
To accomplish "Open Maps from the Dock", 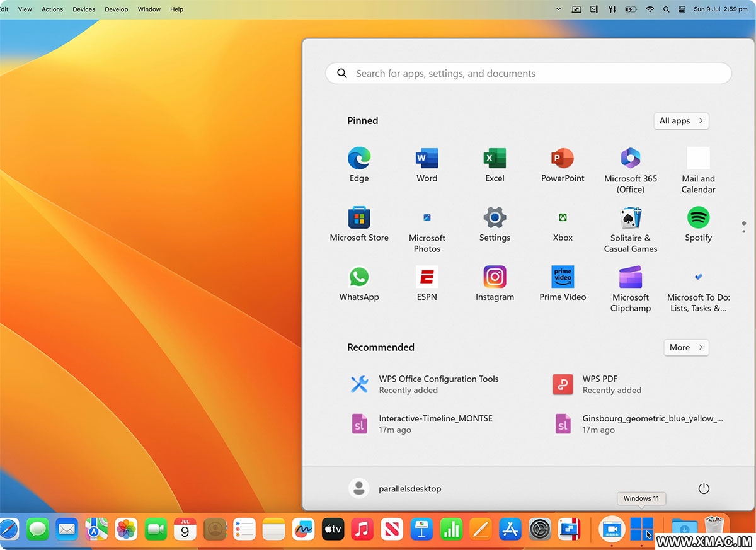I will [x=96, y=529].
